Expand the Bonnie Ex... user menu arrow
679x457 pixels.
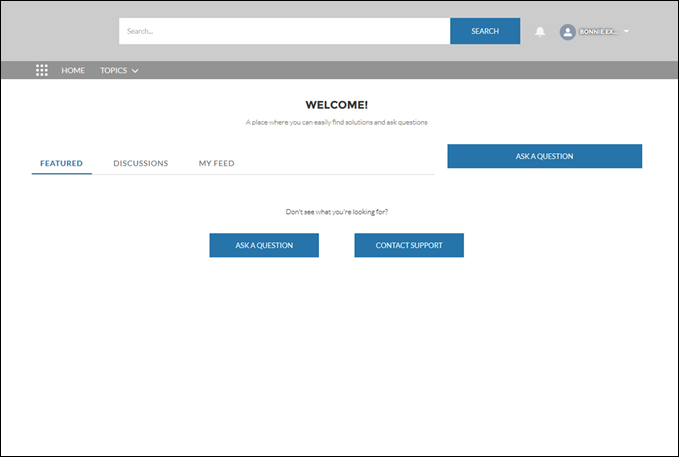pos(626,31)
